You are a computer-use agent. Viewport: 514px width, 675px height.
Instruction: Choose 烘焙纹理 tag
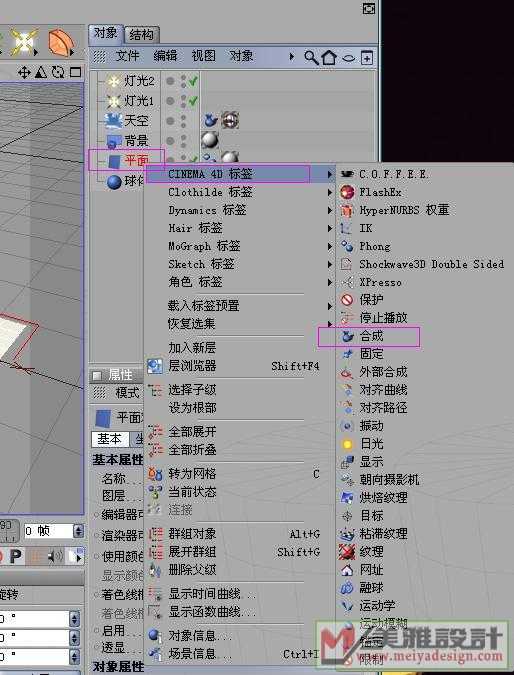click(x=374, y=498)
